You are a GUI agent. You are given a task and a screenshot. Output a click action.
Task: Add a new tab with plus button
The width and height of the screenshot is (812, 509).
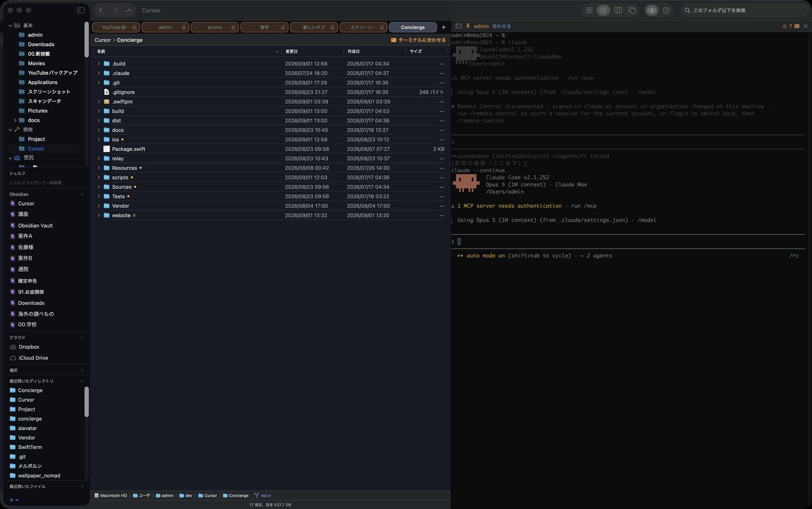coord(444,27)
